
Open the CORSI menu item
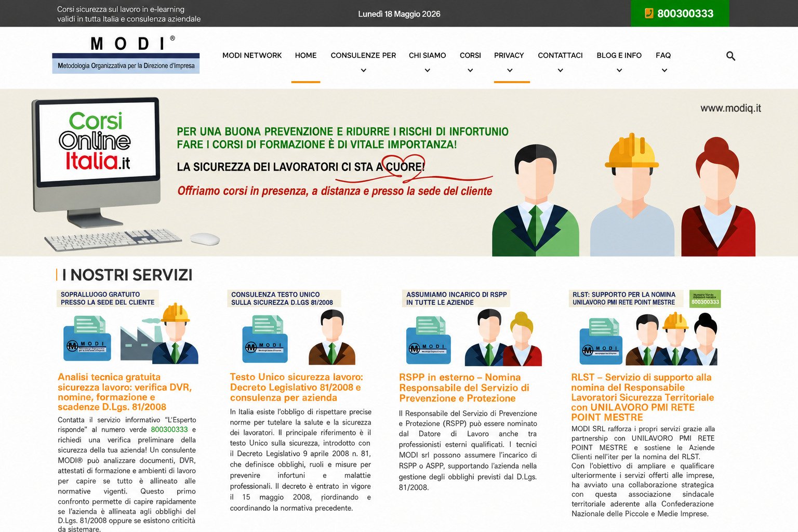point(470,55)
